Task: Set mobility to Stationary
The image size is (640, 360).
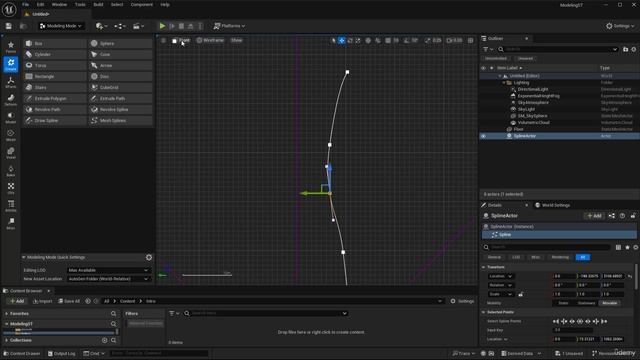Action: point(587,303)
